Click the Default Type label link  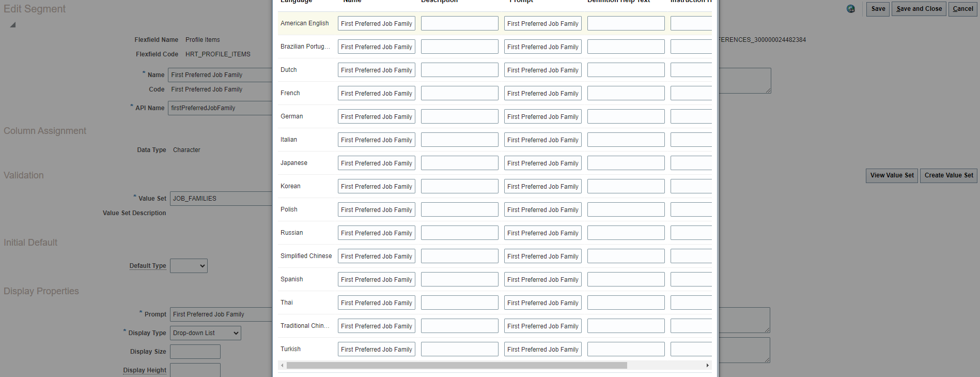pyautogui.click(x=148, y=266)
